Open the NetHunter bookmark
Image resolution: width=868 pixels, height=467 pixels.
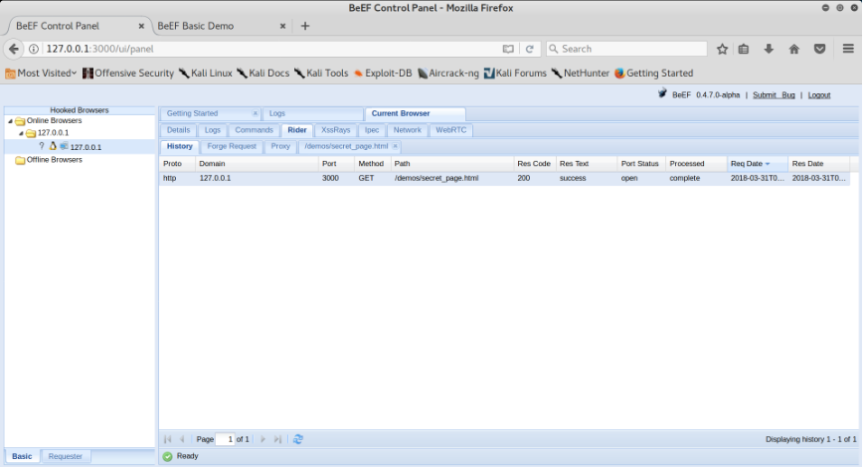tap(580, 74)
